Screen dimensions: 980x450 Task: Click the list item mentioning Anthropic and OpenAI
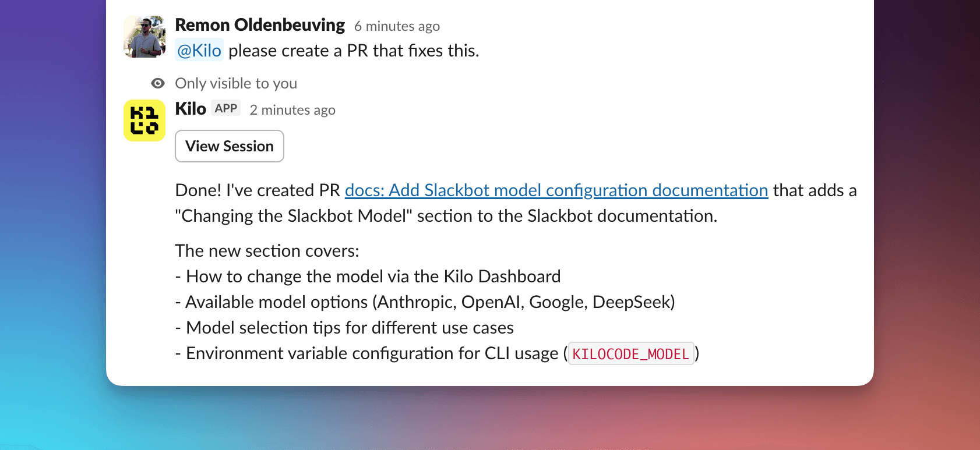424,302
